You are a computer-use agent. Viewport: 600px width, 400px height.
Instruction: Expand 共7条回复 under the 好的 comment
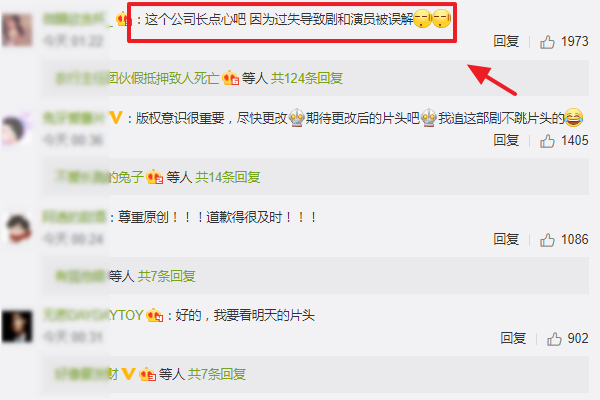217,374
